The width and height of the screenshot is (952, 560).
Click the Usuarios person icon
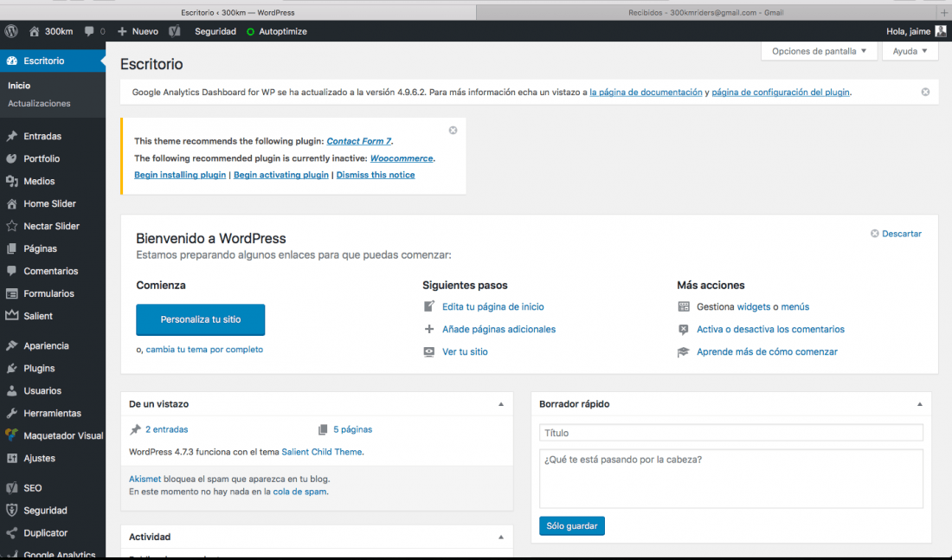pyautogui.click(x=11, y=390)
